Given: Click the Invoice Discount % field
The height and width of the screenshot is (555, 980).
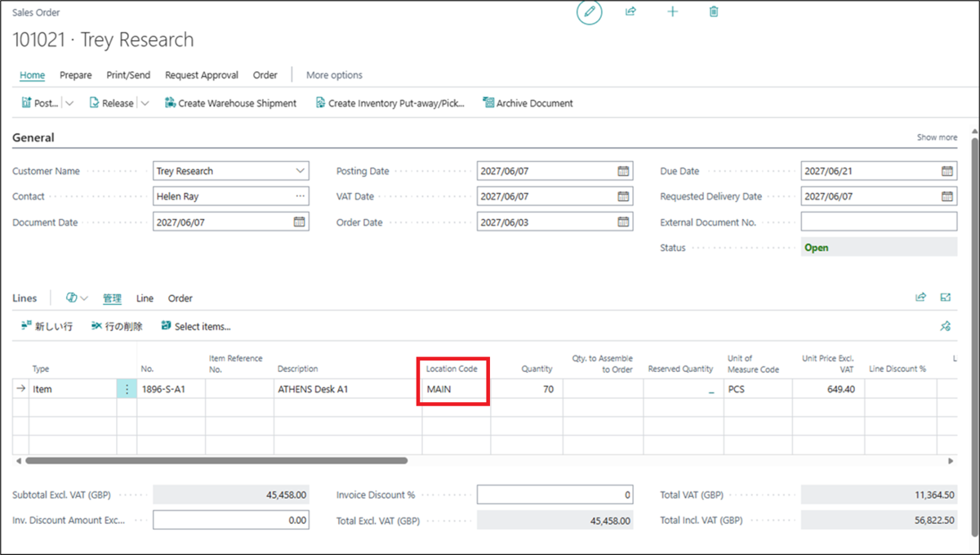Looking at the screenshot, I should [x=555, y=495].
